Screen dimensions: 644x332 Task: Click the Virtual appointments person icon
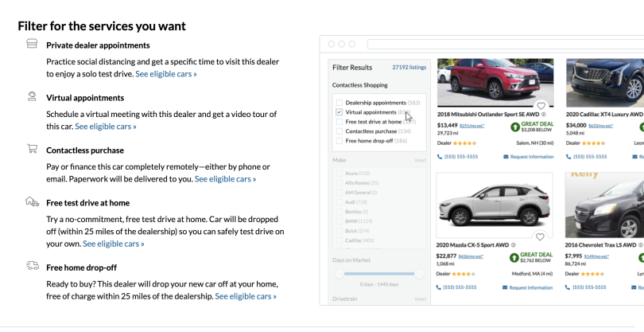(32, 96)
